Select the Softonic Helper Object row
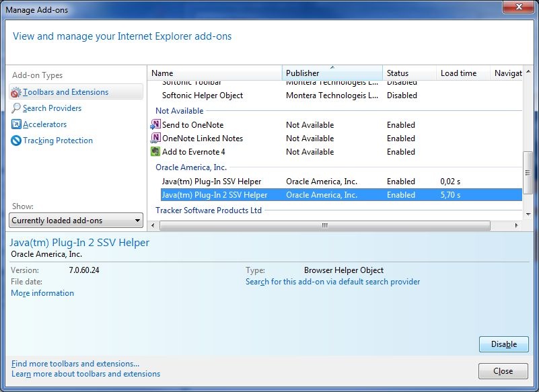Screen dimensions: 539x392 (335, 95)
